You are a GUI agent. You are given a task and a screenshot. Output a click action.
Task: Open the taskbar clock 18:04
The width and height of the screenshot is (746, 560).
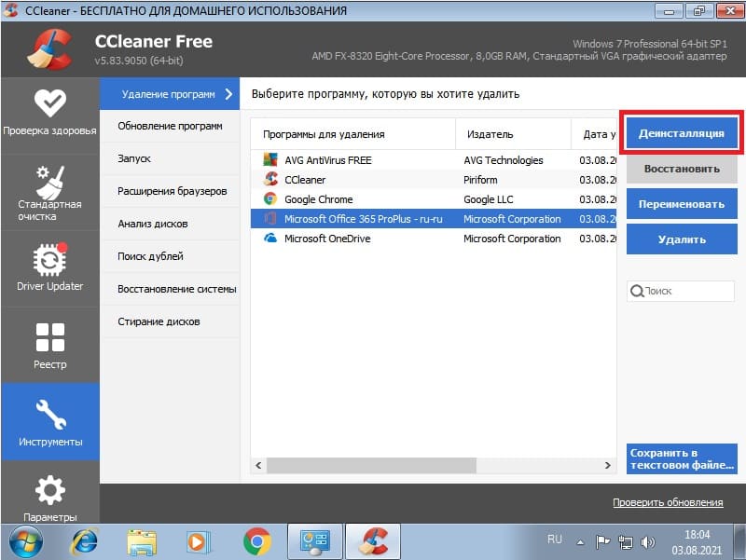pyautogui.click(x=697, y=534)
